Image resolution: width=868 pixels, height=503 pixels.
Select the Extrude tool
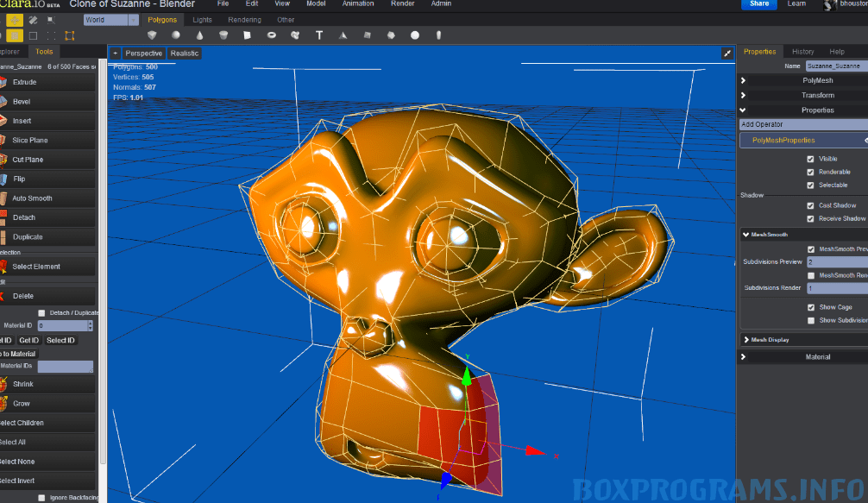pos(48,82)
